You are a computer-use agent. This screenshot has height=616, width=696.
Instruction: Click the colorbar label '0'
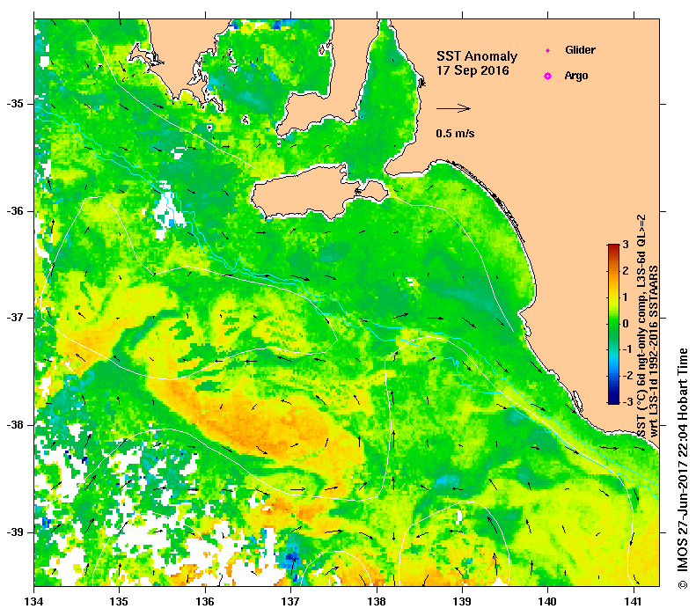pos(626,323)
